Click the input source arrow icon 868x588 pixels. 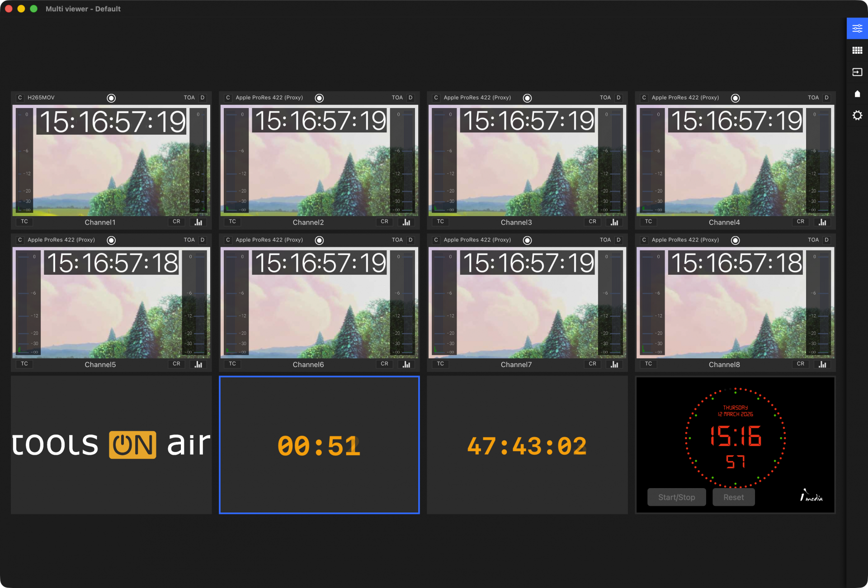coord(857,72)
